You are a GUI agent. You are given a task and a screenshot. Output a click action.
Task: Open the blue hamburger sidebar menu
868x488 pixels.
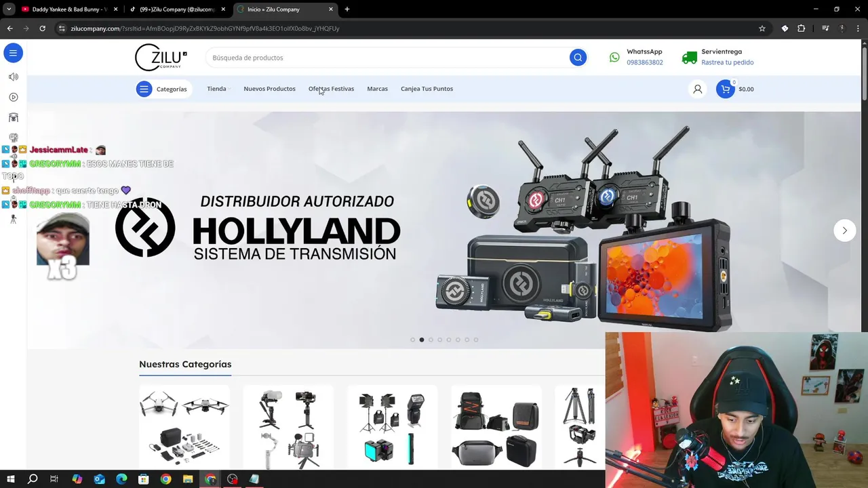[13, 53]
